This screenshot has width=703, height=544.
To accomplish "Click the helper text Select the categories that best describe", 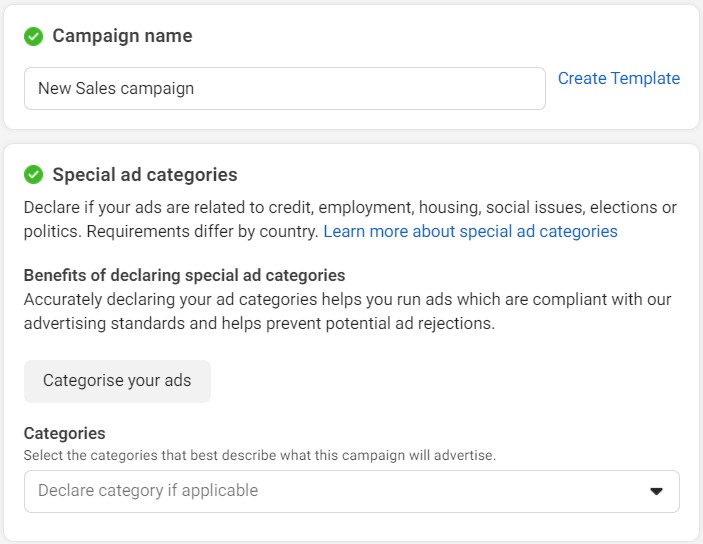I will click(x=260, y=455).
